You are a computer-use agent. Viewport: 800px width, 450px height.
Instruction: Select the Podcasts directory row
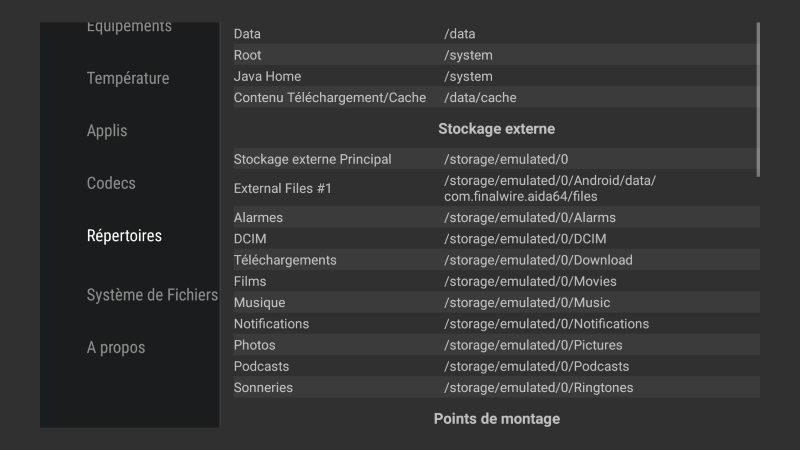tap(495, 366)
